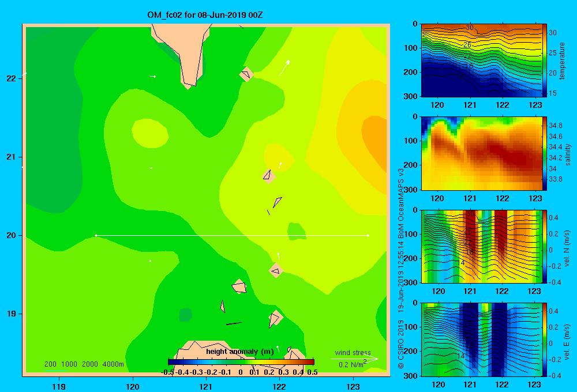The image size is (577, 392).
Task: Click the east endpoint of the transect line
Action: point(368,235)
